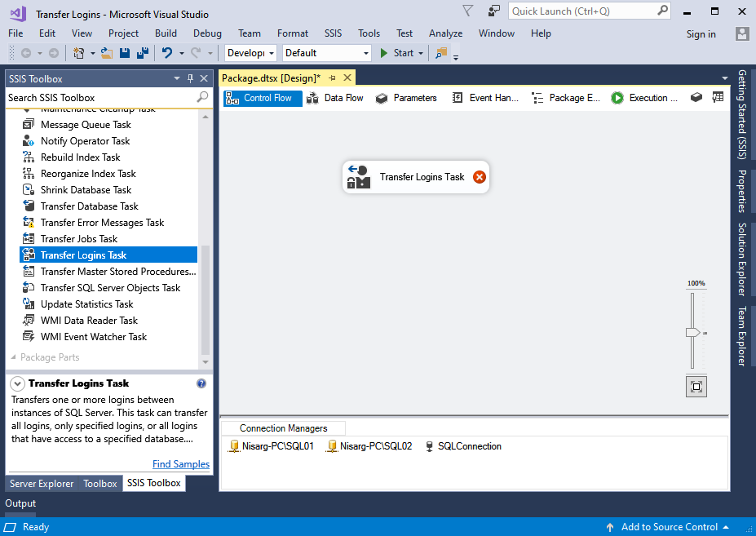Image resolution: width=756 pixels, height=536 pixels.
Task: Switch to the Toolbox tab
Action: (99, 484)
